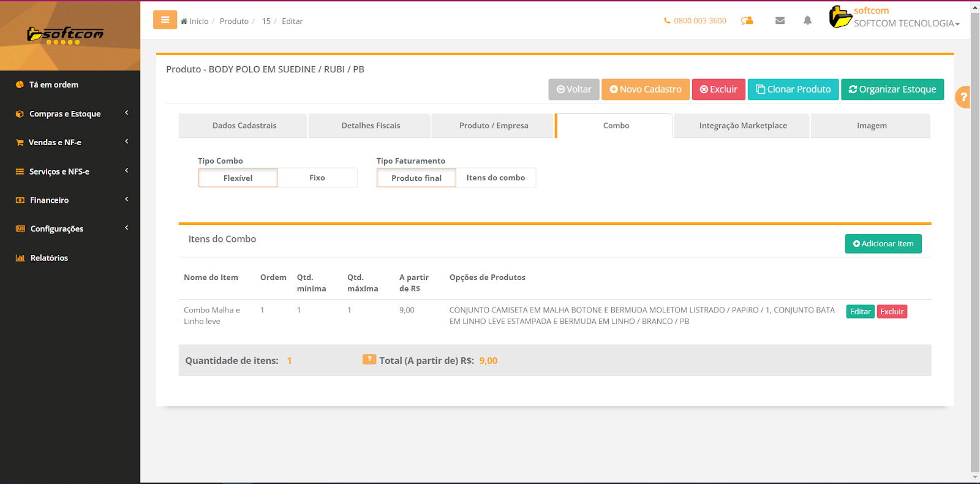Image resolution: width=980 pixels, height=484 pixels.
Task: Select Fixo combo type
Action: point(317,178)
